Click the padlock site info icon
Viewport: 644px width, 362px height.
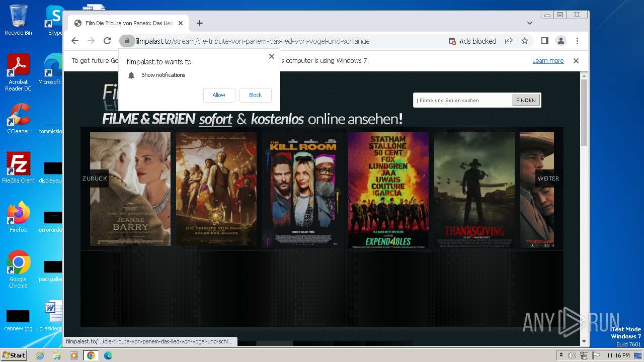tap(127, 41)
